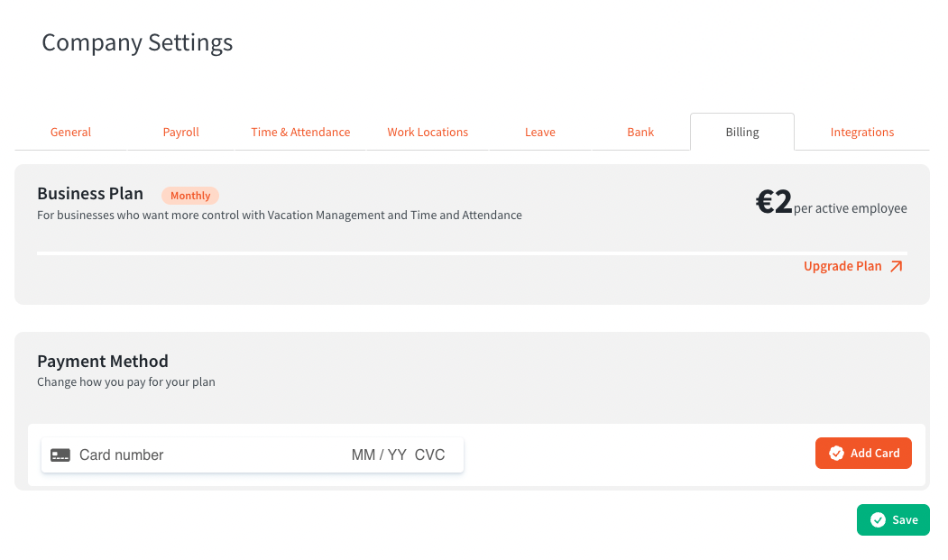948x560 pixels.
Task: Open the Time & Attendance tab
Action: coord(300,132)
